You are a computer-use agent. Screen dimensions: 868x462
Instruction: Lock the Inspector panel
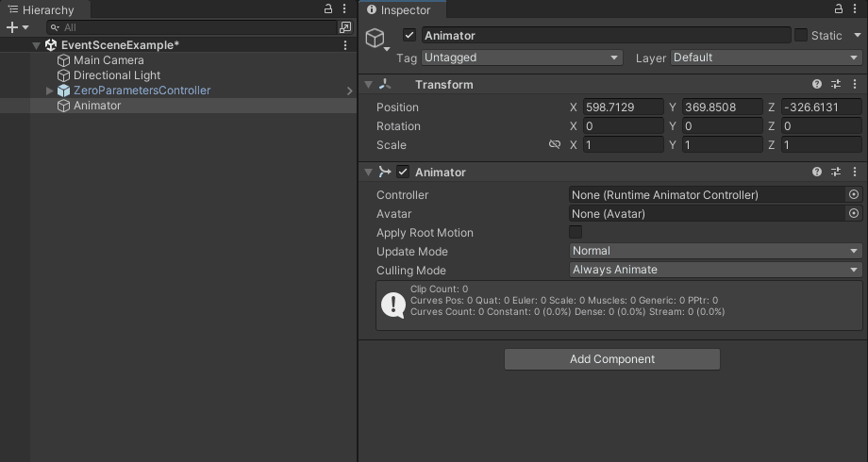point(839,8)
